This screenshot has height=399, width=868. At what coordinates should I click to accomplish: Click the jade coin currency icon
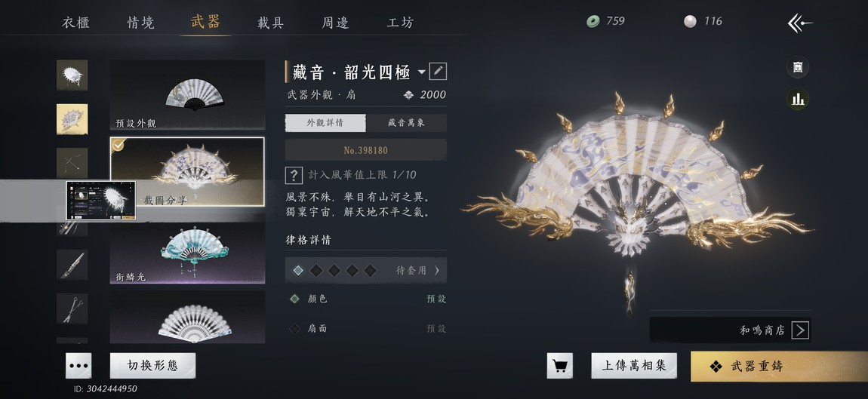point(593,22)
